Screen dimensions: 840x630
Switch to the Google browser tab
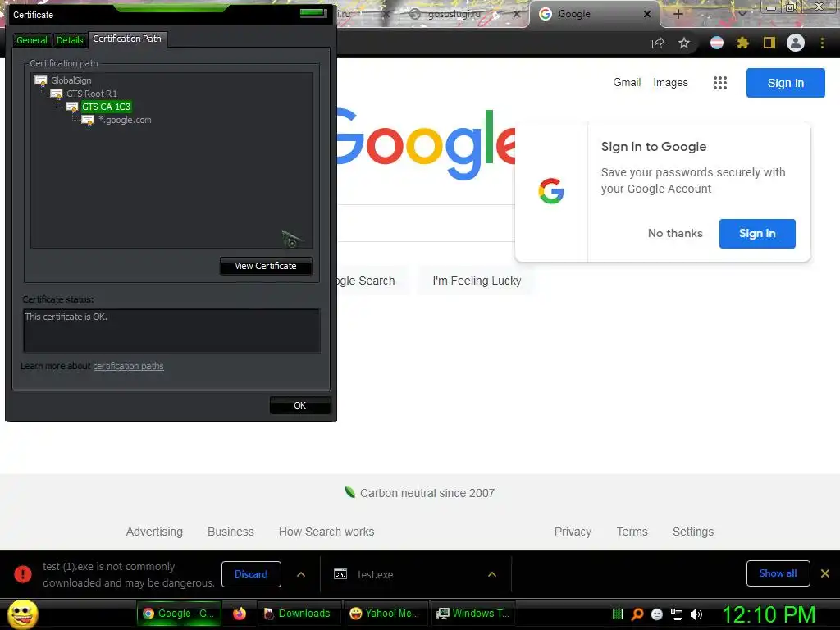tap(589, 14)
